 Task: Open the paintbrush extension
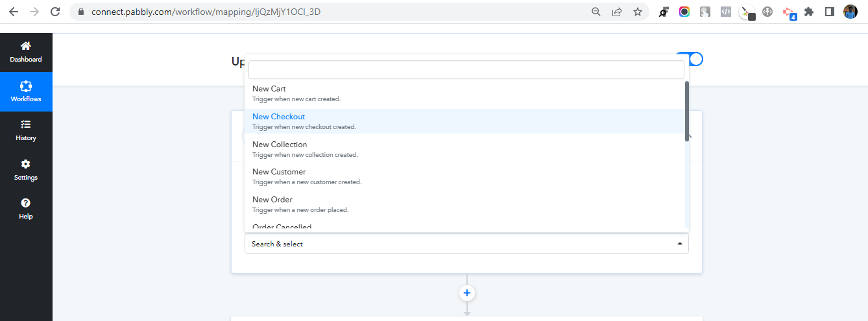tap(747, 12)
